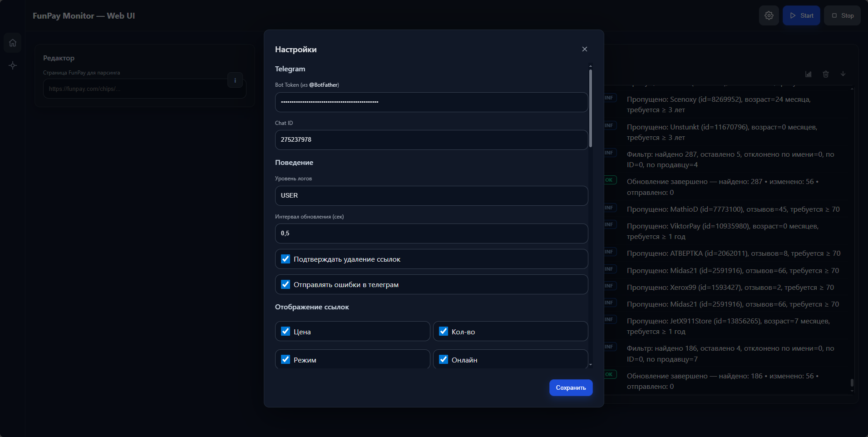Close the Настройки dialog with the X
The image size is (868, 437).
click(x=584, y=49)
